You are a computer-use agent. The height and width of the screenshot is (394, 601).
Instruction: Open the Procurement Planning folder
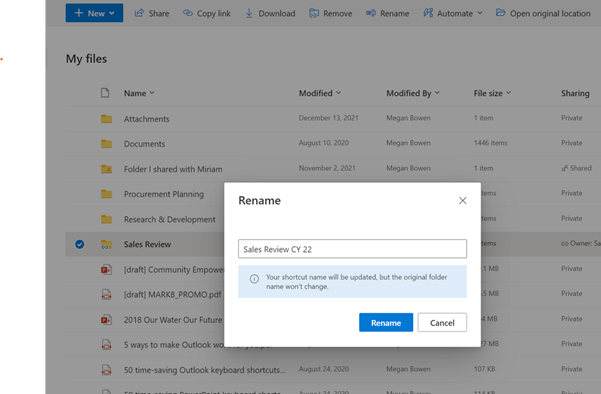click(164, 194)
